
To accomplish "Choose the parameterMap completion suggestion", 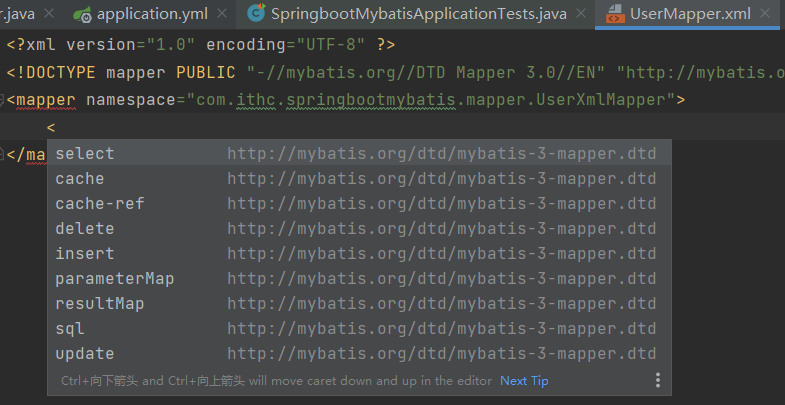I will 359,278.
